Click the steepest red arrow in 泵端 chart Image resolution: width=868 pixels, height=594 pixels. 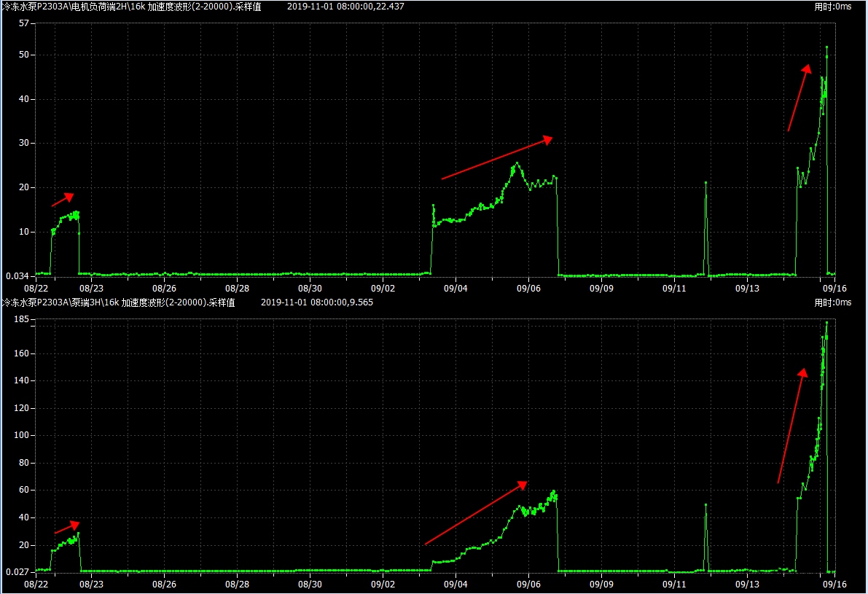pyautogui.click(x=791, y=426)
